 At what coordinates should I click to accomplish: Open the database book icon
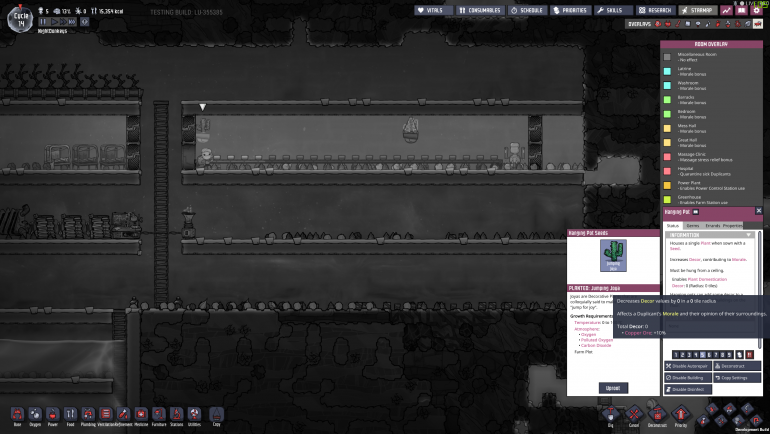coord(742,10)
